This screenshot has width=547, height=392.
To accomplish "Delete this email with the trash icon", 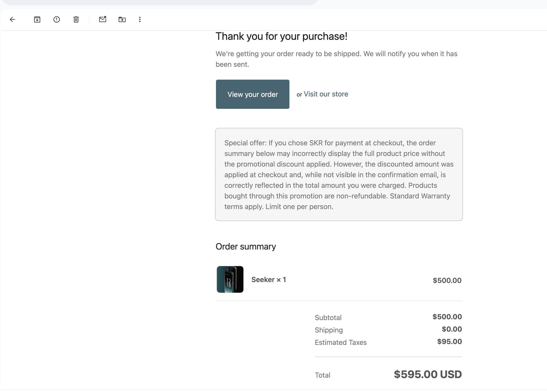I will (76, 19).
